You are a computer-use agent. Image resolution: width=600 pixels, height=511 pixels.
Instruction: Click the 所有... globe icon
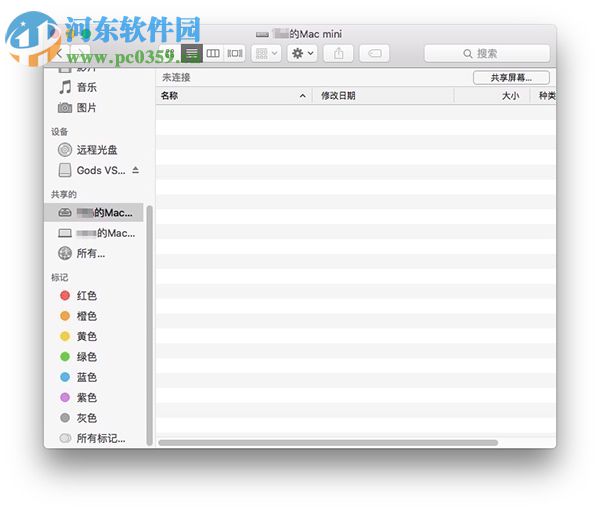coord(65,253)
